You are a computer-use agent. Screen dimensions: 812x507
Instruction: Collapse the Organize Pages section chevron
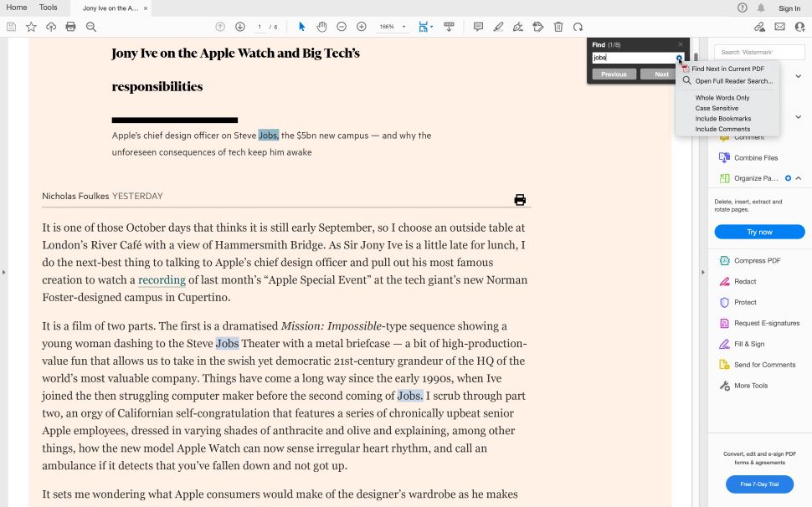(799, 178)
